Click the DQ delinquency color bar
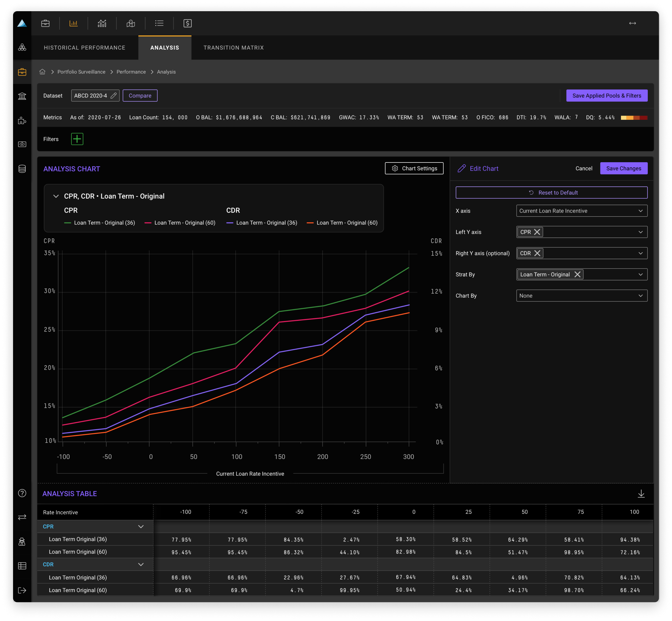Viewport: 672px width, 621px height. pyautogui.click(x=634, y=117)
